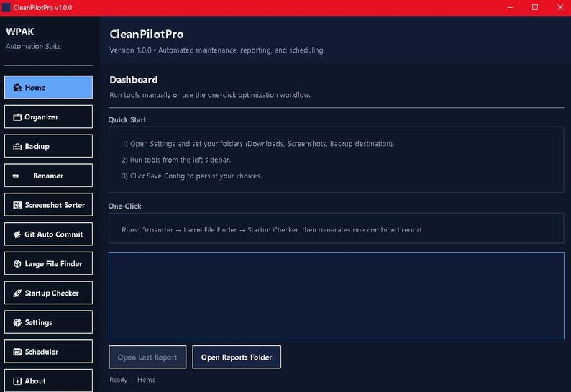Click the Settings gear icon
The height and width of the screenshot is (392, 571).
(17, 322)
